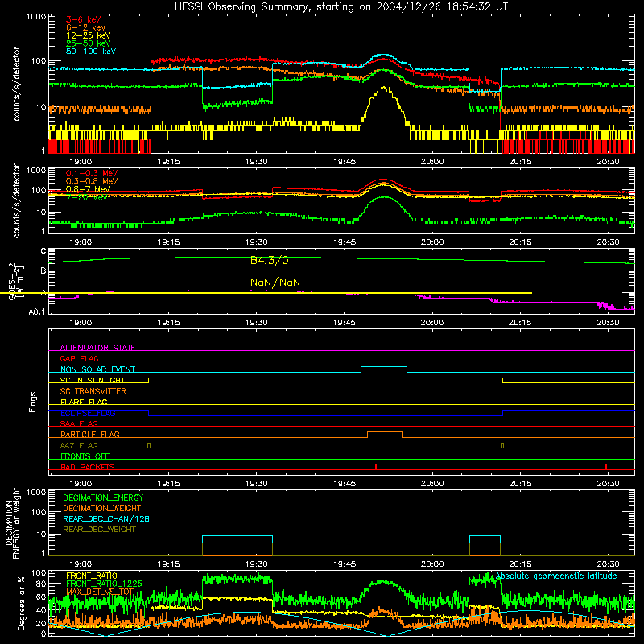Select the NON_SOLAR_EVENT flag label
This screenshot has height=644, width=644.
pyautogui.click(x=97, y=369)
